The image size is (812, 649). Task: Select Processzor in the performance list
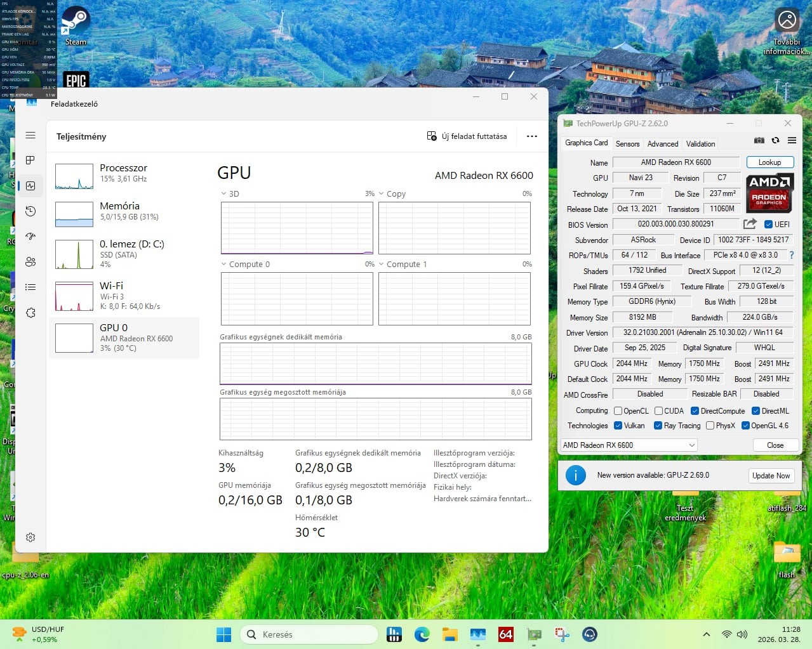click(124, 176)
